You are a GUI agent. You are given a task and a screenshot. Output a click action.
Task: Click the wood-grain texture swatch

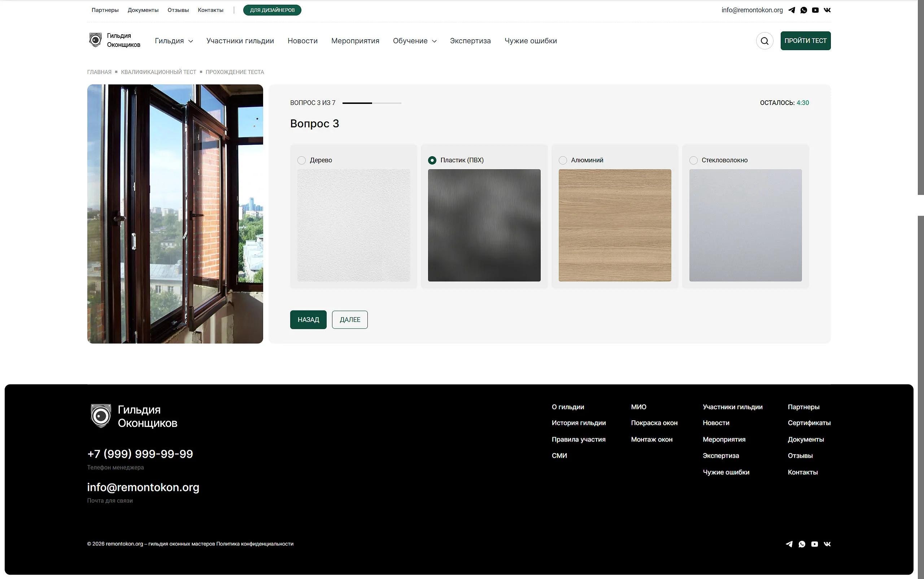pos(614,225)
